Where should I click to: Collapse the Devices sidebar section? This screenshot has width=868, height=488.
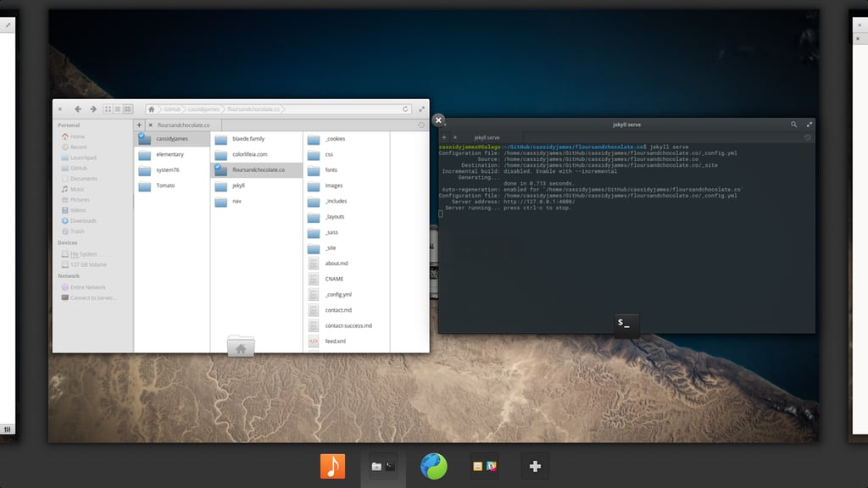point(68,243)
